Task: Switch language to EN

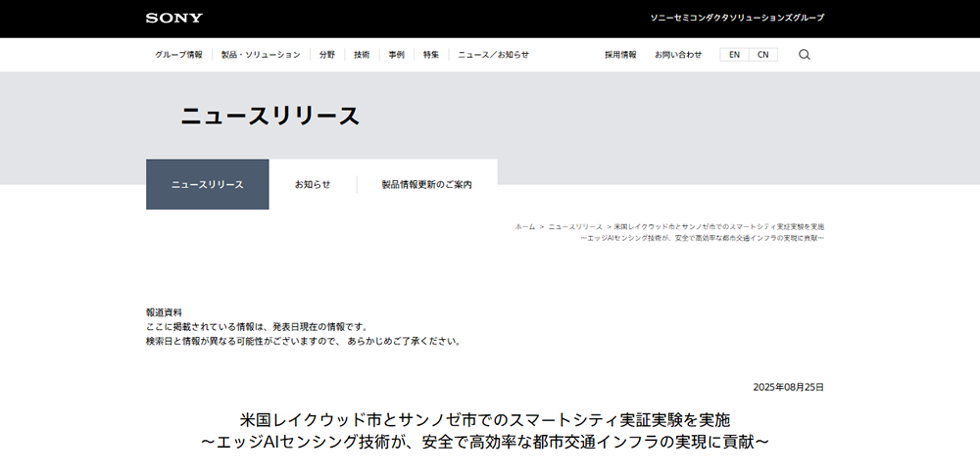Action: [x=734, y=55]
